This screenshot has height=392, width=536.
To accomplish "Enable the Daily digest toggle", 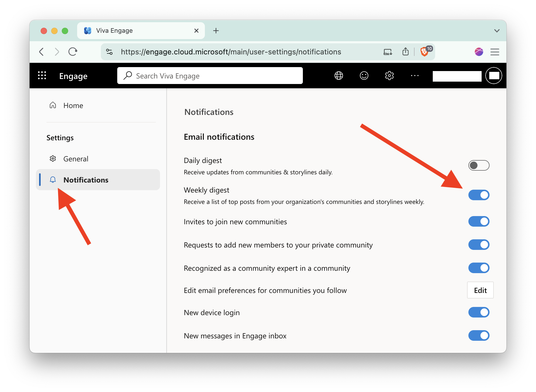I will 479,165.
